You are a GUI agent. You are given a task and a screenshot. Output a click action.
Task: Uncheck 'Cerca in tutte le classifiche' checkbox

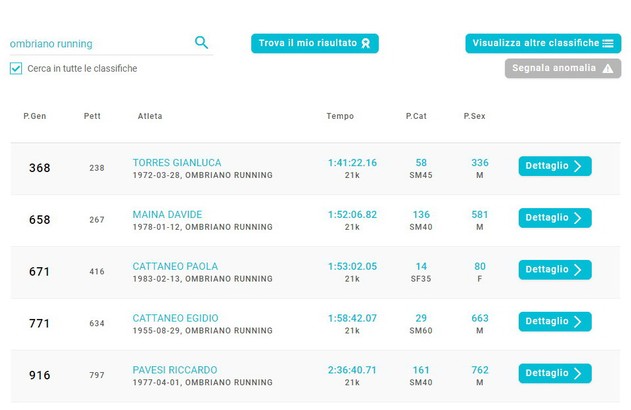[x=16, y=68]
